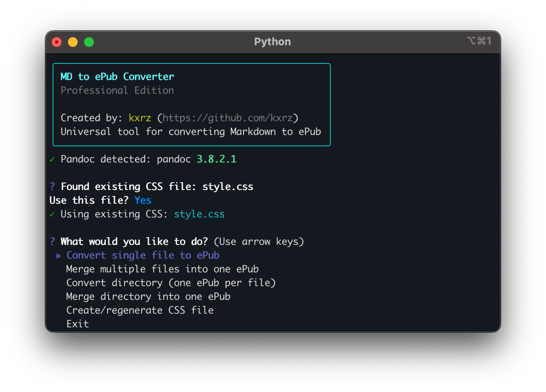This screenshot has height=392, width=546.
Task: Choose Merge multiple files into one ePub
Action: pos(162,269)
